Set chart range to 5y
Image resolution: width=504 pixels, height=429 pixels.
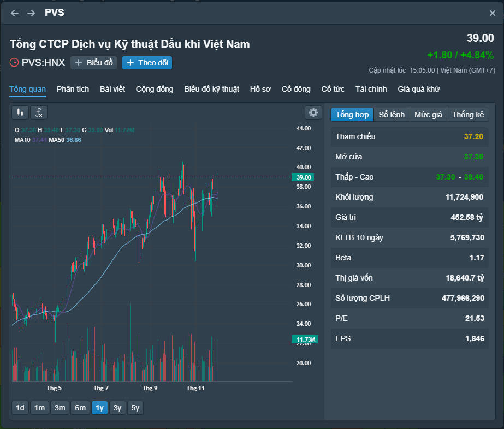(135, 408)
